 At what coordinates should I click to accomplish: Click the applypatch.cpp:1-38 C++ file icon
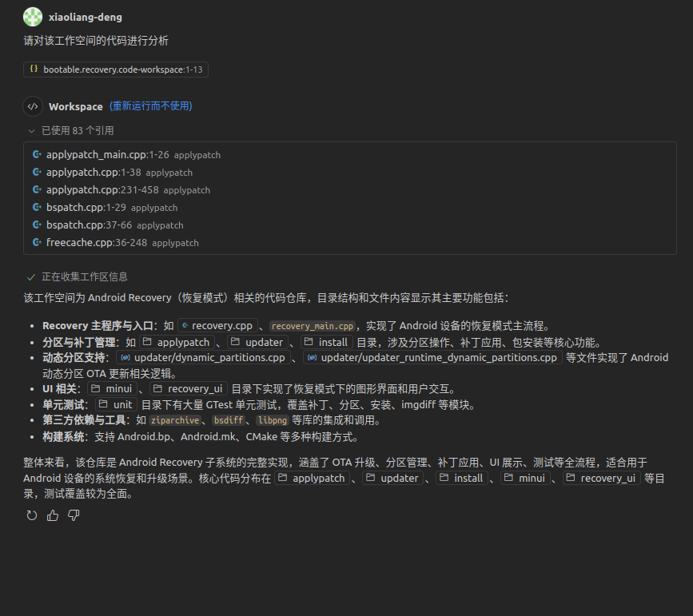coord(37,172)
